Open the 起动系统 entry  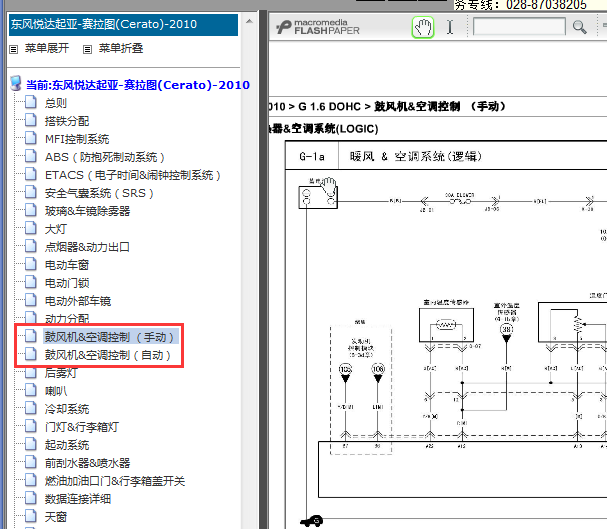click(x=67, y=445)
